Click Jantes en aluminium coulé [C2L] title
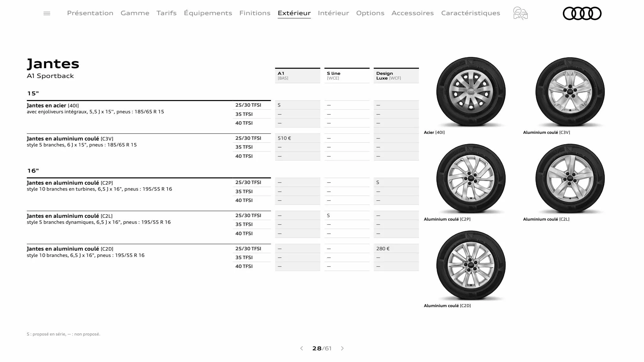Image resolution: width=644 pixels, height=362 pixels. (70, 216)
